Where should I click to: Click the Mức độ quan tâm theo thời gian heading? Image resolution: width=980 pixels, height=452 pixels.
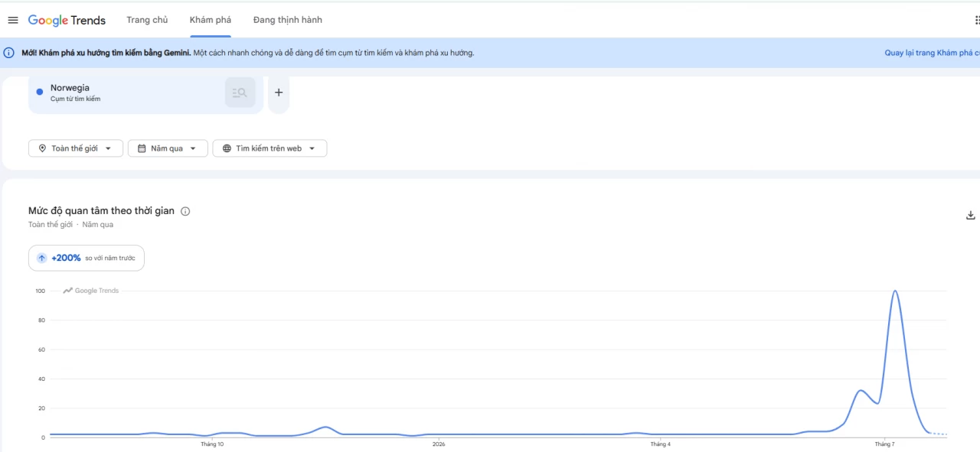[x=101, y=211]
